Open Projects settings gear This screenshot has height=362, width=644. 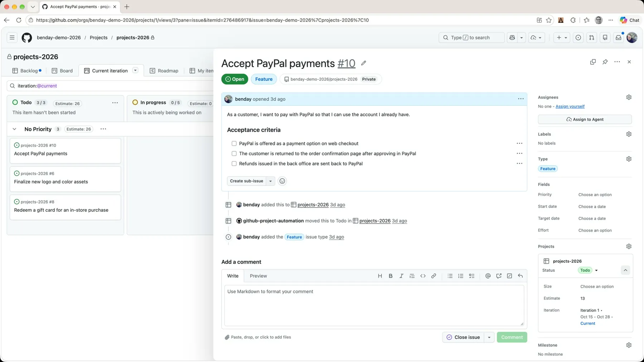point(629,246)
